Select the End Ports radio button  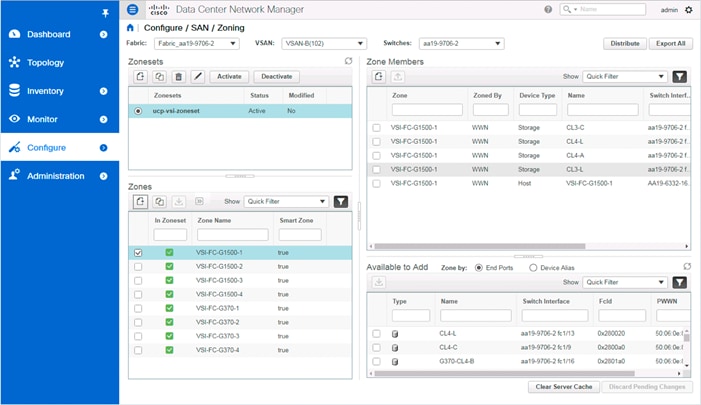tap(479, 268)
